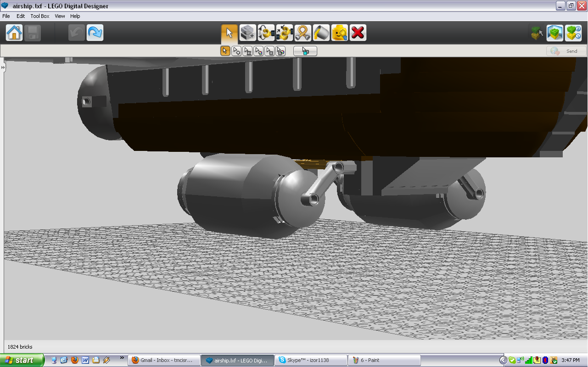
Task: Toggle the single Select tool sub-option
Action: pos(225,51)
